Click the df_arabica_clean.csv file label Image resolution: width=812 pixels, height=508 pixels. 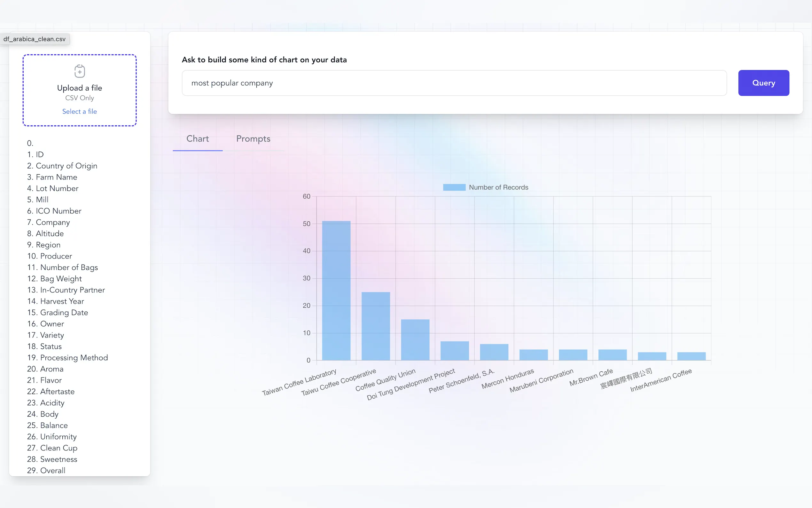[x=35, y=39]
